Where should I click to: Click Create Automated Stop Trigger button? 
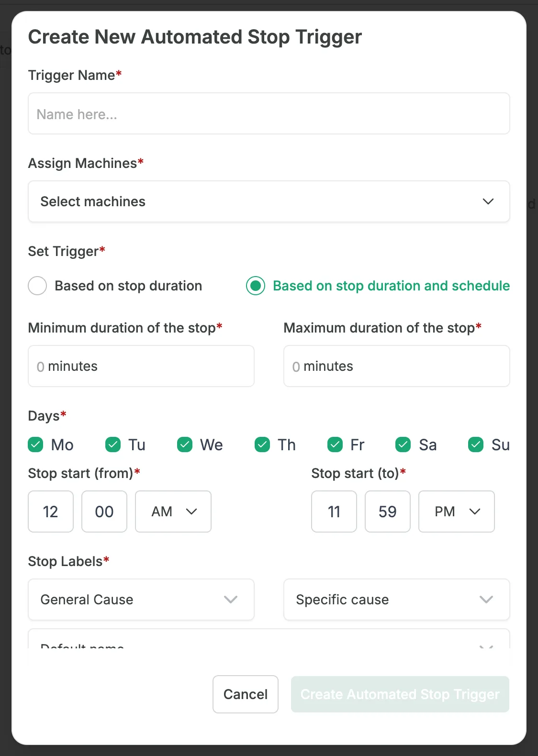pos(400,694)
